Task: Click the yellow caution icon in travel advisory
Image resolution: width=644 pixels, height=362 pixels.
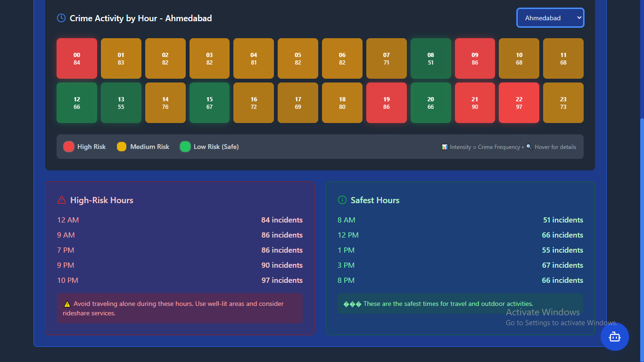Action: pyautogui.click(x=67, y=304)
